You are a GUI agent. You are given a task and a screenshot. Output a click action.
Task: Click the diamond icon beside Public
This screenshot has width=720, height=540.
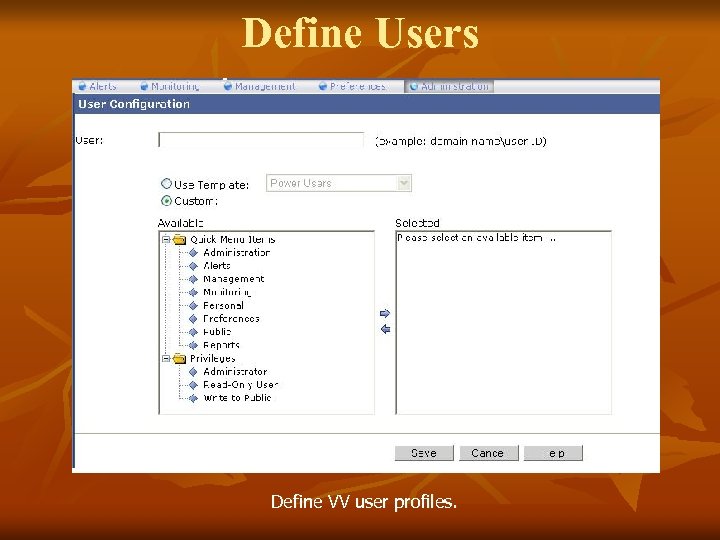(193, 332)
